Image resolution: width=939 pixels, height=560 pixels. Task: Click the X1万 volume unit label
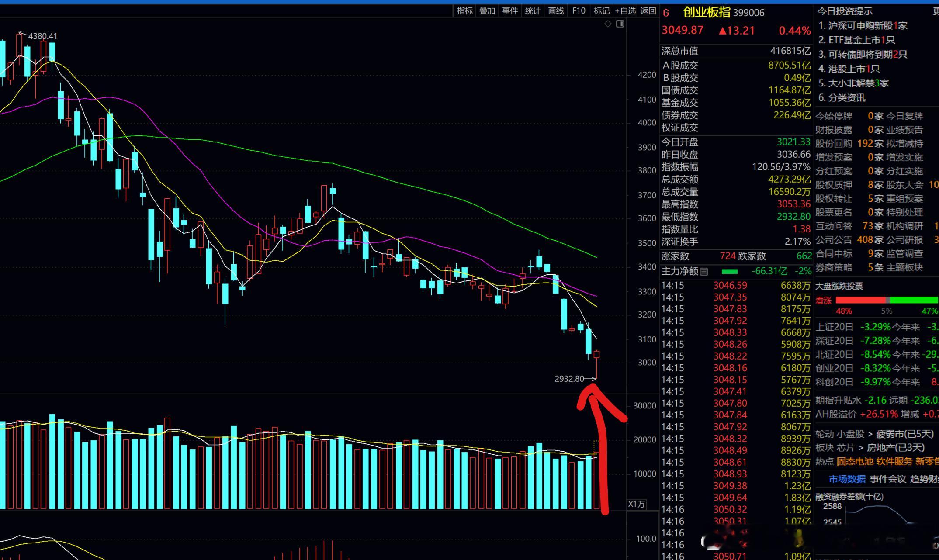tap(636, 504)
